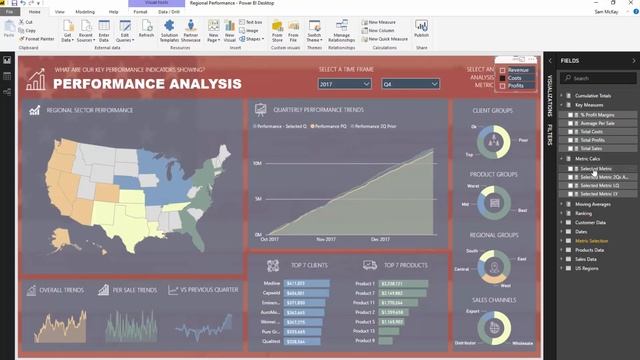Viewport: 640px width, 360px height.
Task: Open the Recent Sources dropdown
Action: (x=86, y=31)
